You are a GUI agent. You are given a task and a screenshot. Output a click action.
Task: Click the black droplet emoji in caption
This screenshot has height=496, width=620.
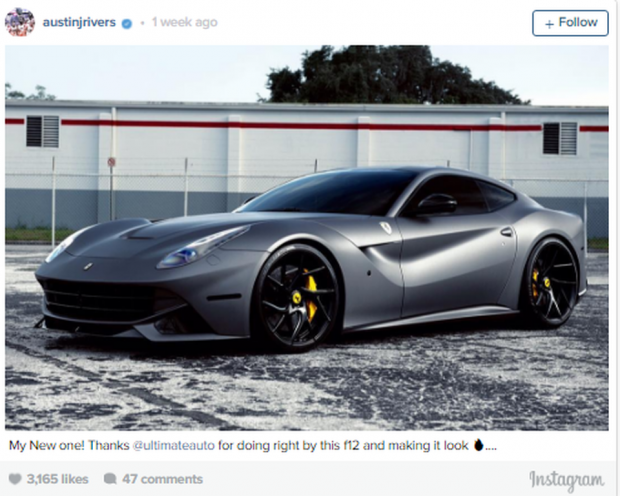point(478,445)
